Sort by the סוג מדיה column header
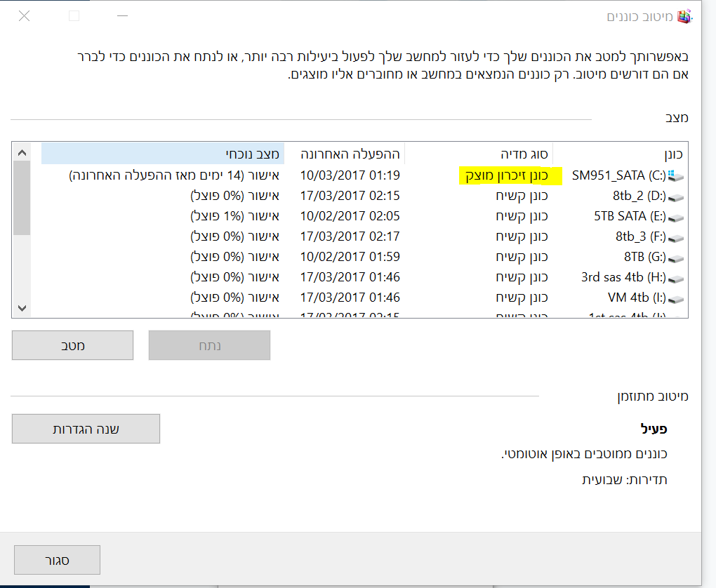Image resolution: width=716 pixels, height=588 pixels. pyautogui.click(x=479, y=154)
